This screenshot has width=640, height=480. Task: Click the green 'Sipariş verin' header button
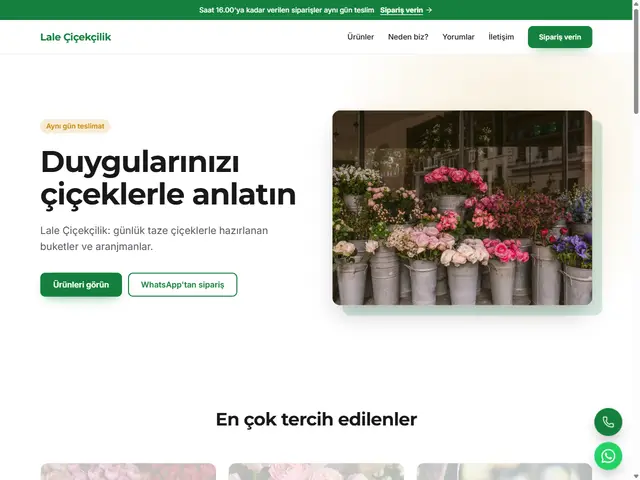[560, 37]
